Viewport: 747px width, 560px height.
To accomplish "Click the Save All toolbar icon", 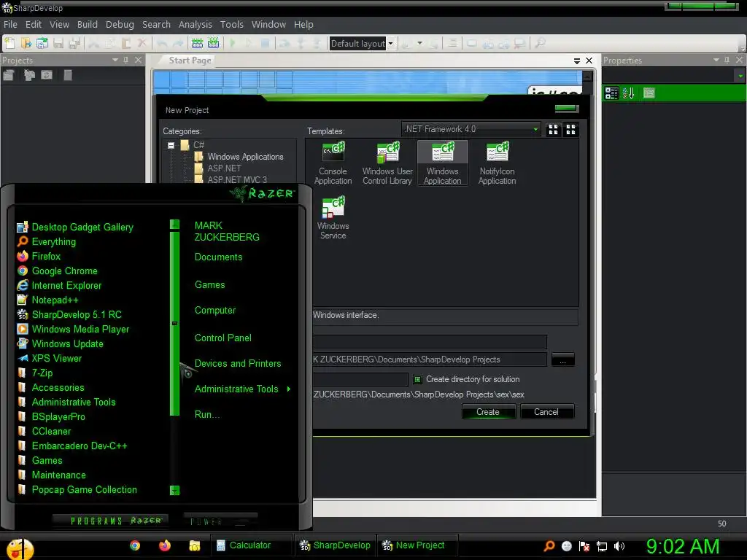I will click(x=74, y=43).
